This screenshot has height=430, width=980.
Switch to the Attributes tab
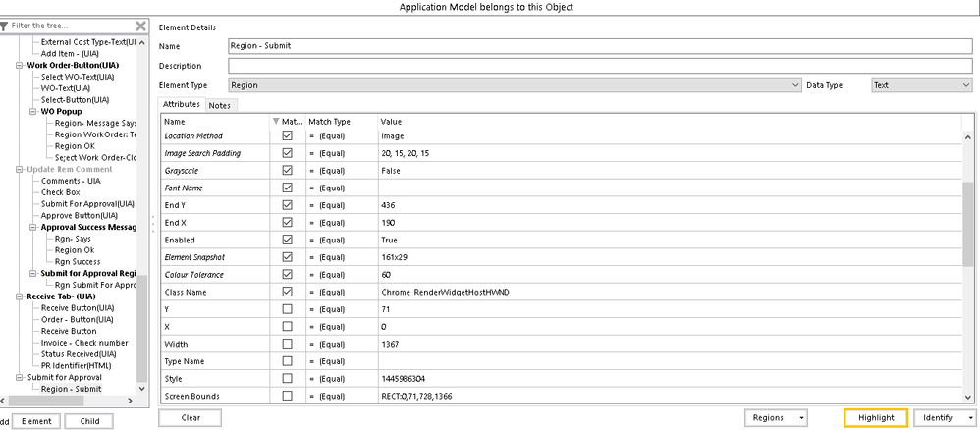click(182, 104)
